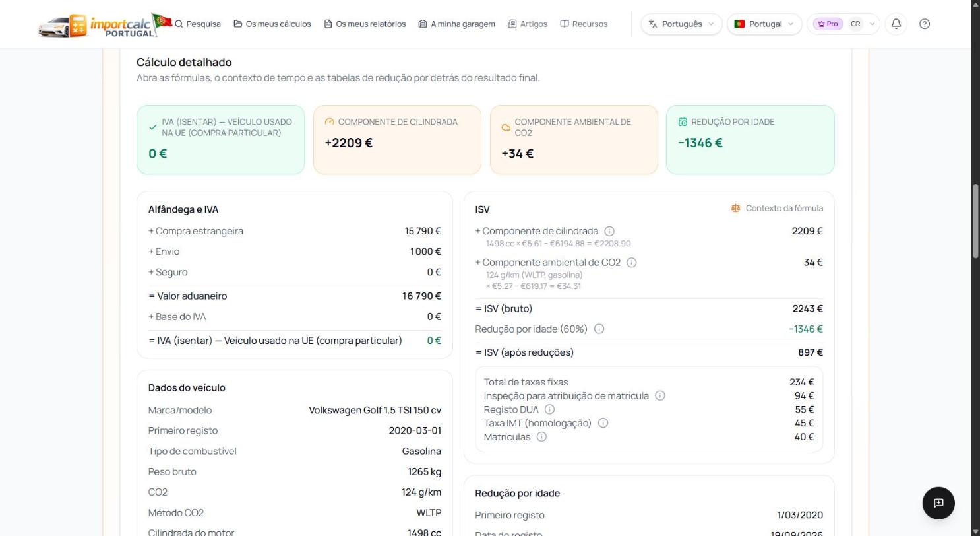The height and width of the screenshot is (536, 980).
Task: Click the Envio value 1 000 €
Action: tap(425, 251)
